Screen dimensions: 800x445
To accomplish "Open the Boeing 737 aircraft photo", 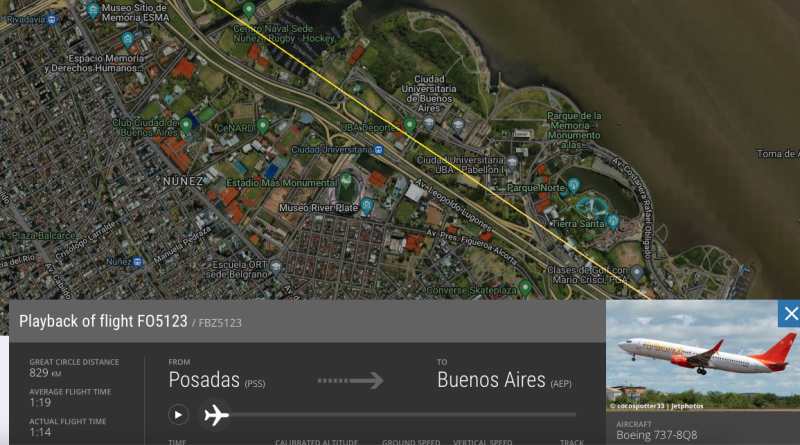I will [x=703, y=355].
